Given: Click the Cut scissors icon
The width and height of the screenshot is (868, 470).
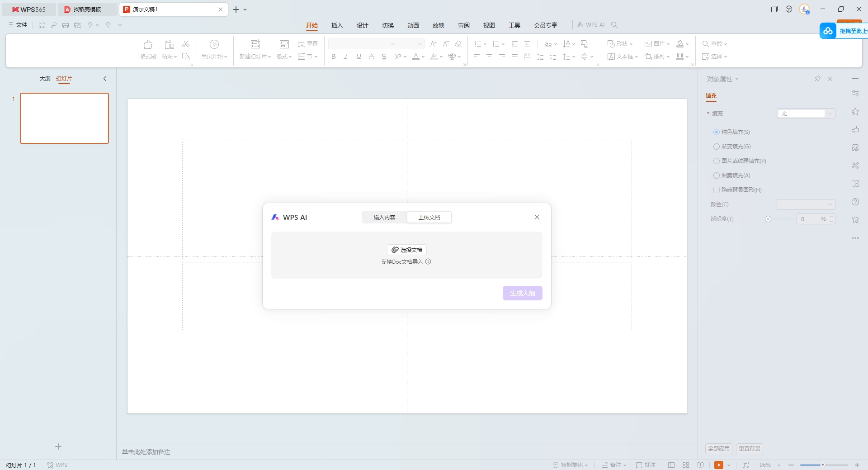Looking at the screenshot, I should 186,44.
